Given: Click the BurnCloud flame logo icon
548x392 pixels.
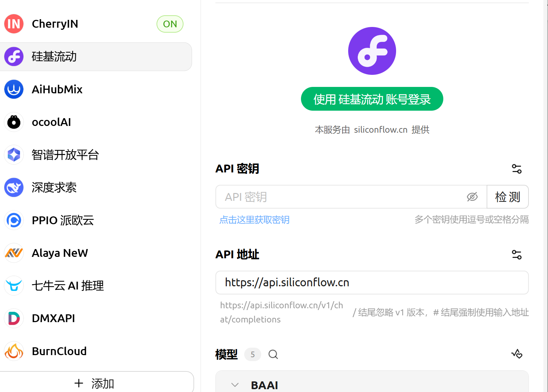Looking at the screenshot, I should click(x=14, y=351).
